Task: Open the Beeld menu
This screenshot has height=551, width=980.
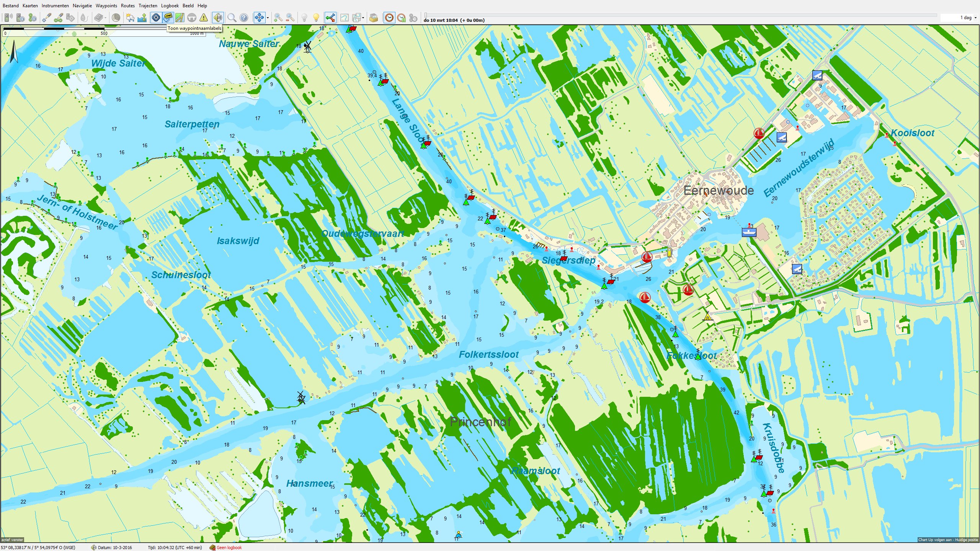Action: pos(188,6)
